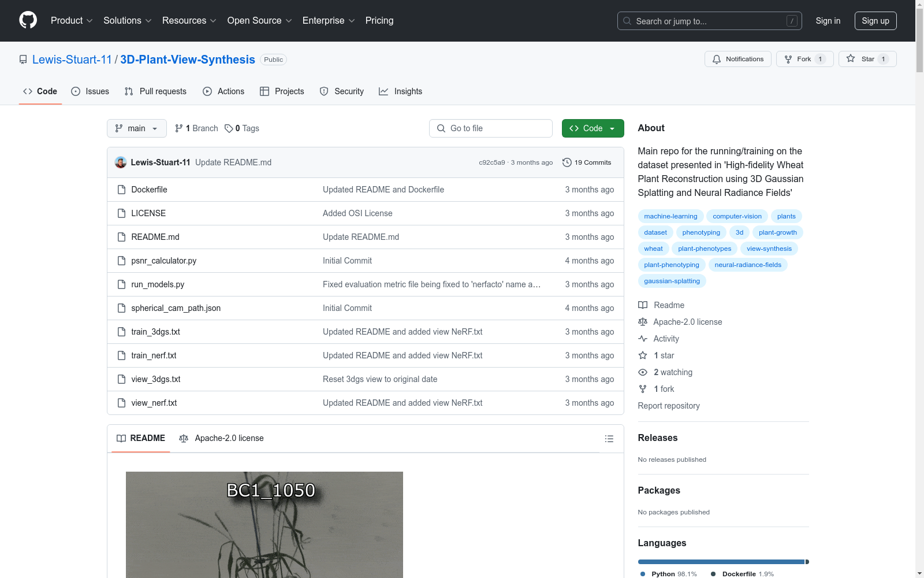Star this repository
Screen dimensions: 924x578
pos(867,59)
